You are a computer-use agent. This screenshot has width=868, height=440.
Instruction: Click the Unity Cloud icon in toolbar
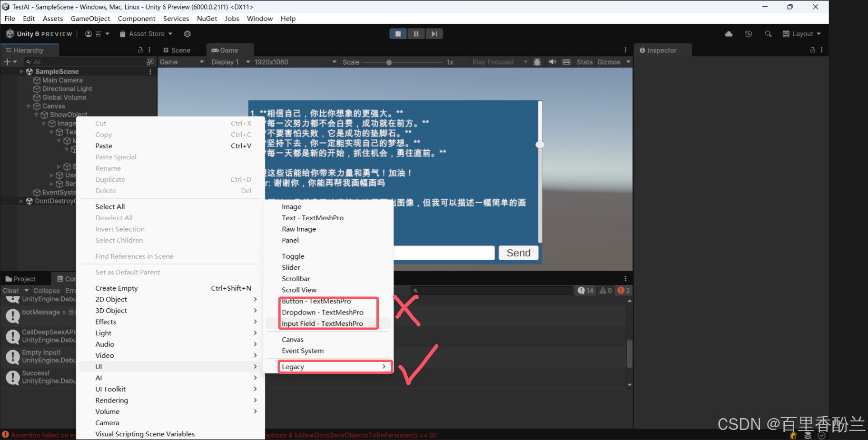pos(729,34)
